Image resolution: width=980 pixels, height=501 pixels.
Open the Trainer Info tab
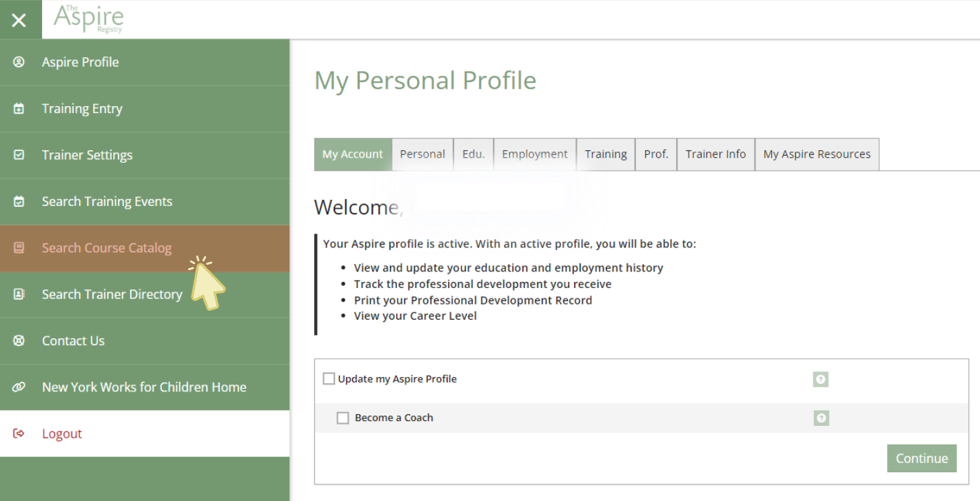click(715, 154)
